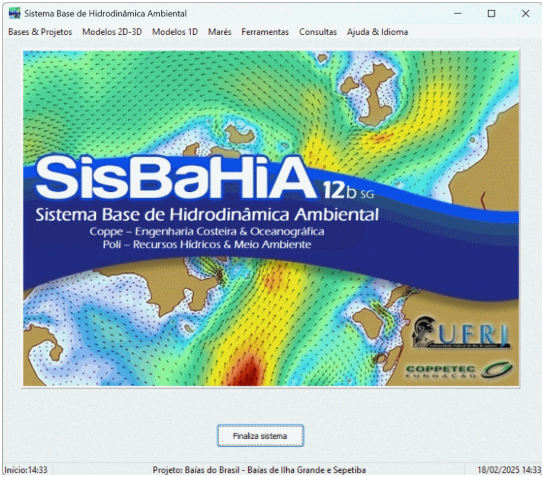
Task: Open the Ajuda & Idioma menu
Action: [x=377, y=32]
